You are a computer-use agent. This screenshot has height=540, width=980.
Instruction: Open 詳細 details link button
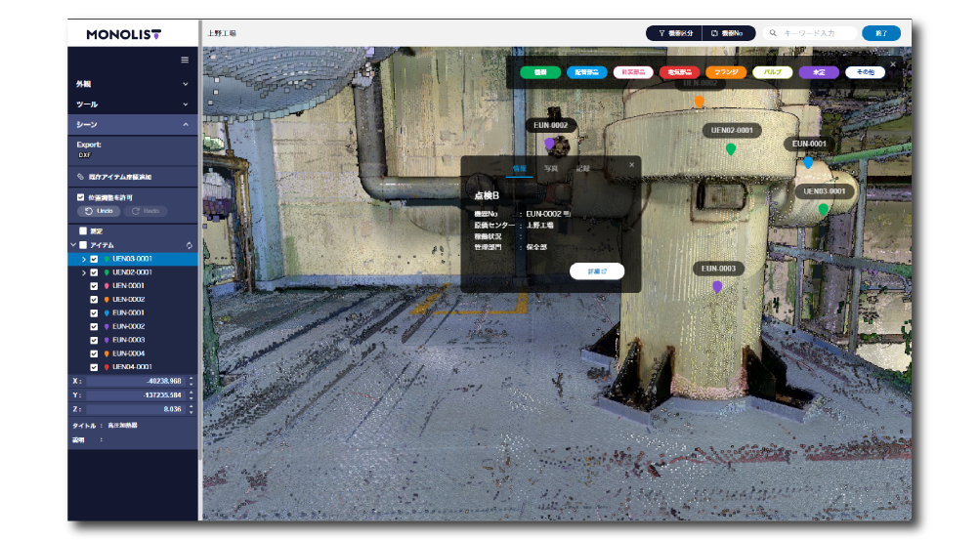pyautogui.click(x=597, y=270)
